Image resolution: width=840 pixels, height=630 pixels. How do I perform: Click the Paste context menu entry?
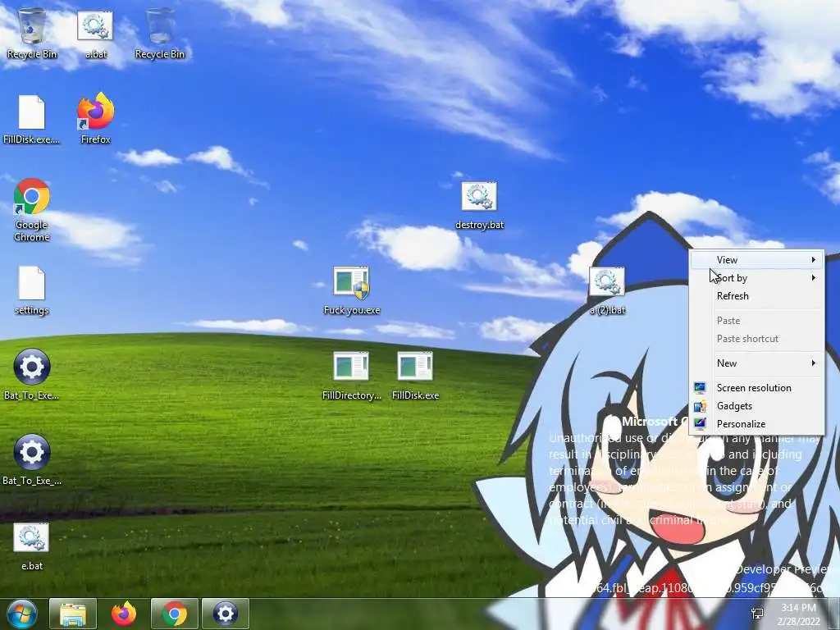tap(756, 321)
